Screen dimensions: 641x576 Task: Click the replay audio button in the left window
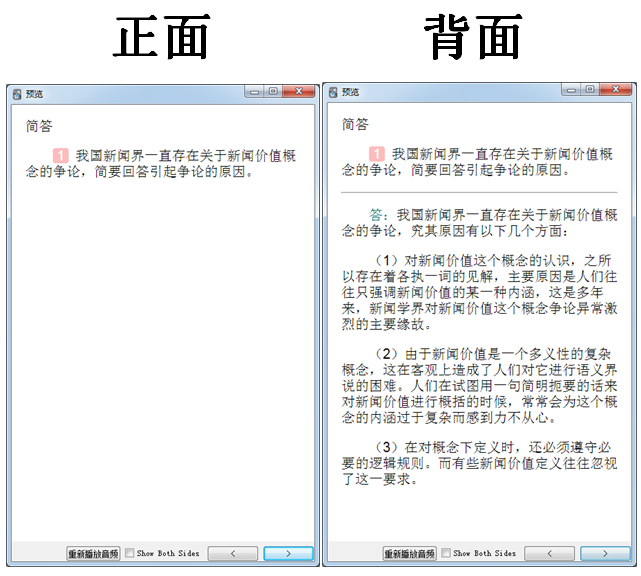[93, 554]
